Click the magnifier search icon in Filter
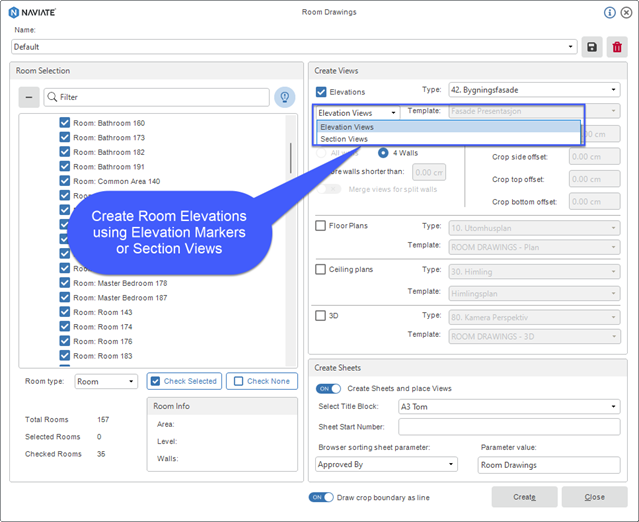639x522 pixels. [52, 97]
